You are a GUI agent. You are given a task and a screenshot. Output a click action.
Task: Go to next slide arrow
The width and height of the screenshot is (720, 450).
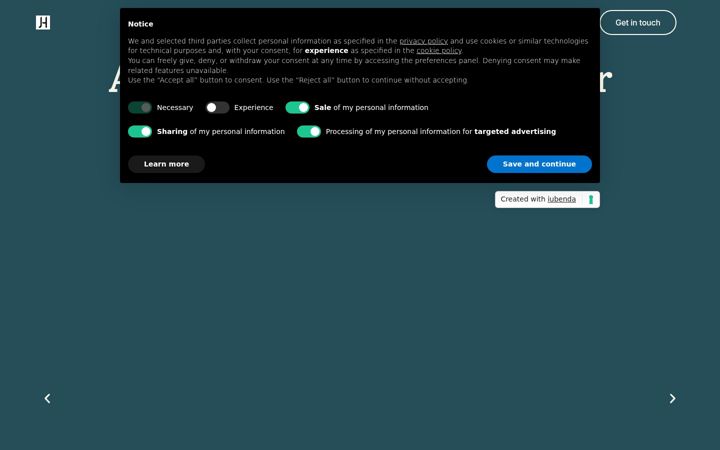(x=672, y=399)
